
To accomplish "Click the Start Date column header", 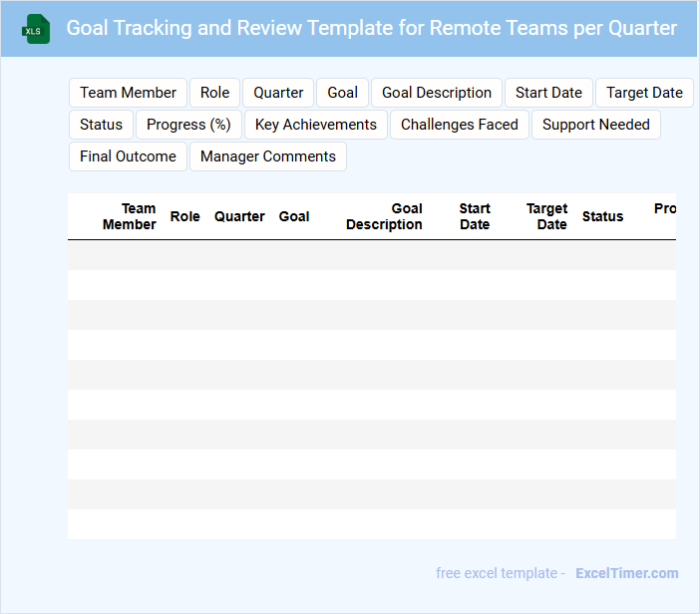I will tap(475, 216).
